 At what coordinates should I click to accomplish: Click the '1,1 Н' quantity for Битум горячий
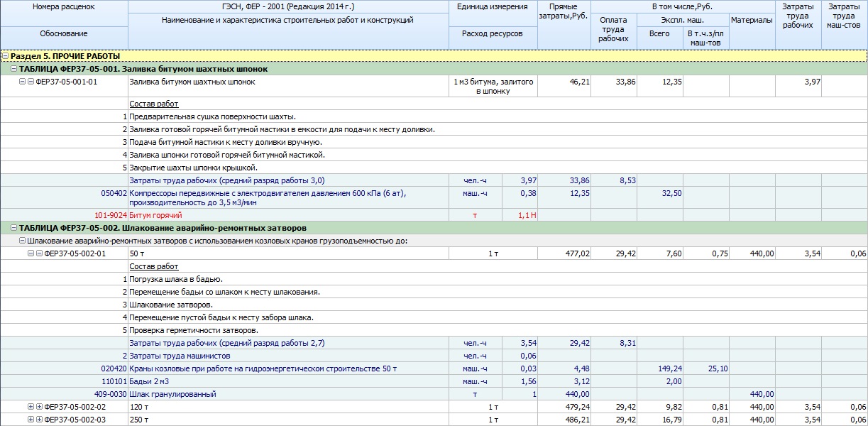(x=526, y=214)
